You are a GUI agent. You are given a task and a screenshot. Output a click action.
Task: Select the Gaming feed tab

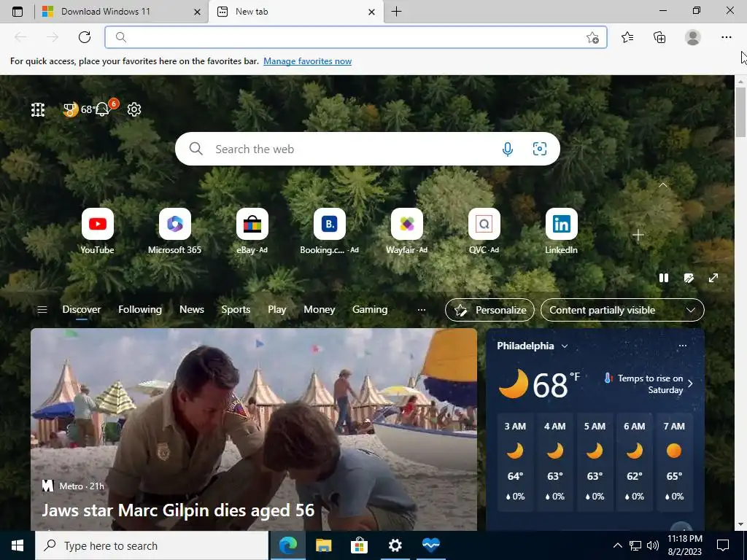click(x=370, y=309)
